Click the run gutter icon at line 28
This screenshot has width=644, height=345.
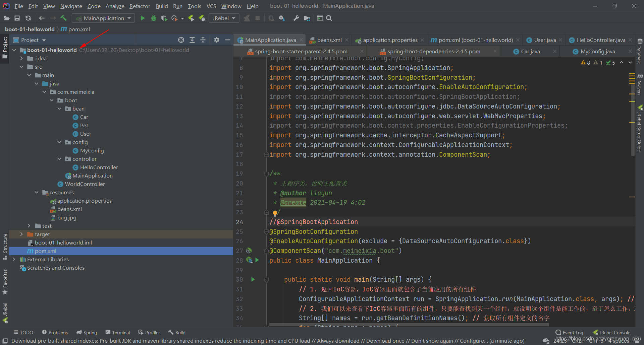pyautogui.click(x=257, y=260)
